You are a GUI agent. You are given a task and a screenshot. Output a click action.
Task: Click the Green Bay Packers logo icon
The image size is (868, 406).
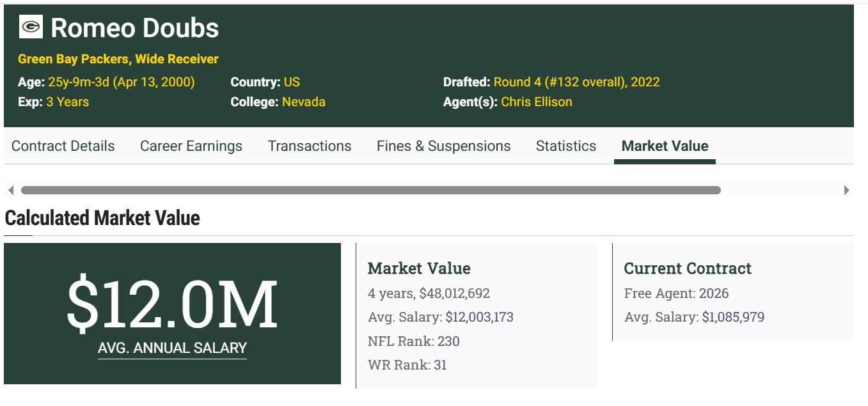[31, 27]
